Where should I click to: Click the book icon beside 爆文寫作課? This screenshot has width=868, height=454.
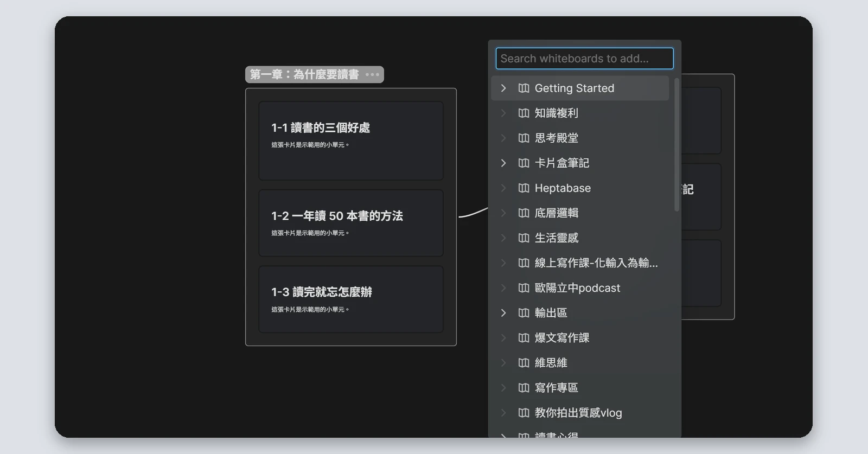[524, 337]
